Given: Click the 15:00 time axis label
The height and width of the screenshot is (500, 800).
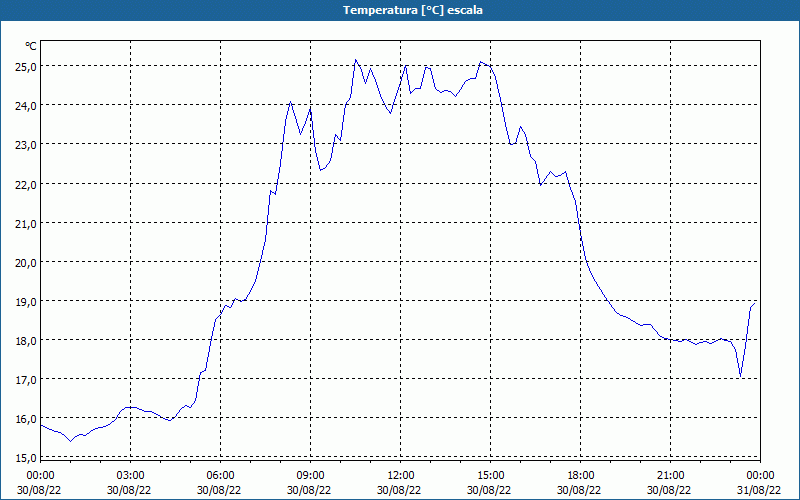Looking at the screenshot, I should (490, 476).
